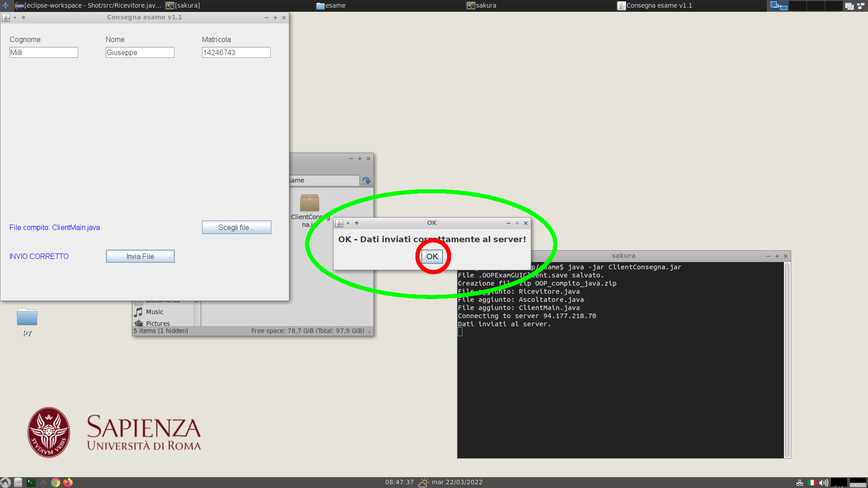
Task: Click the Cognome text field
Action: pyautogui.click(x=44, y=52)
